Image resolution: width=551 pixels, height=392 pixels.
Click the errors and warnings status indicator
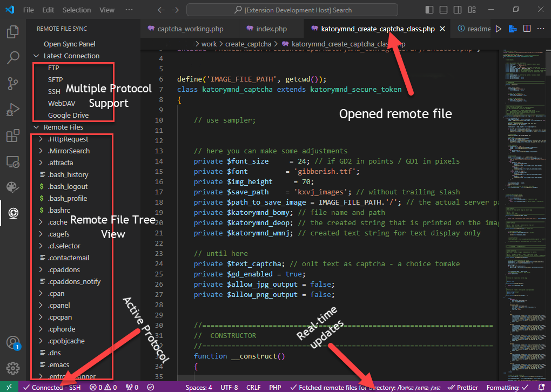[x=103, y=387]
